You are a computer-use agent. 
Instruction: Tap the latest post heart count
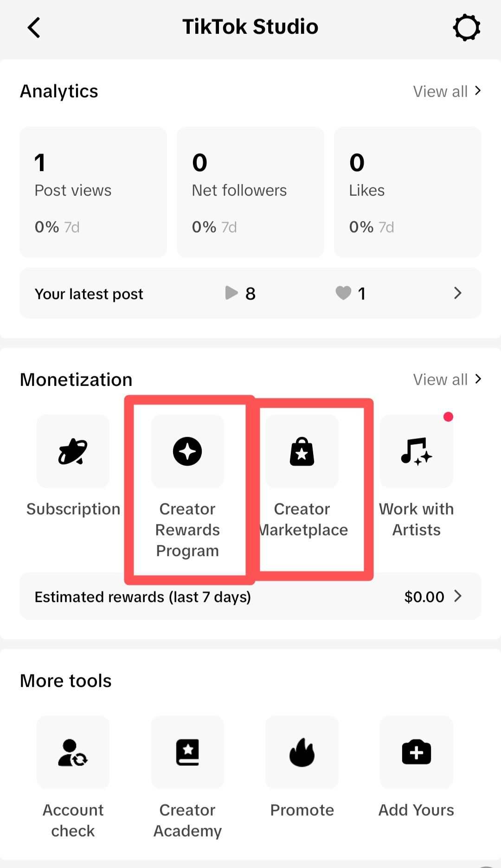351,293
